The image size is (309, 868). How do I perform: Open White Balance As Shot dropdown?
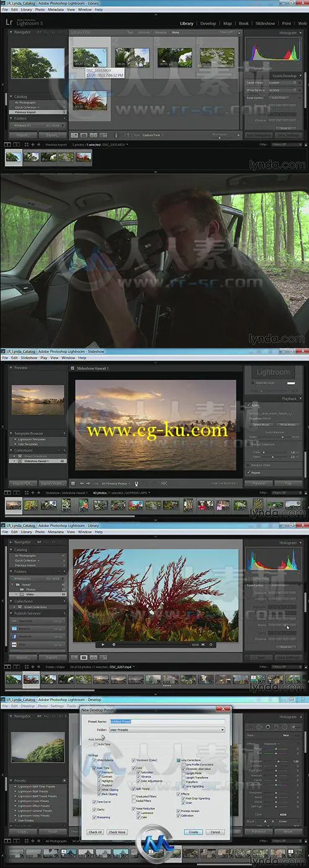282,90
